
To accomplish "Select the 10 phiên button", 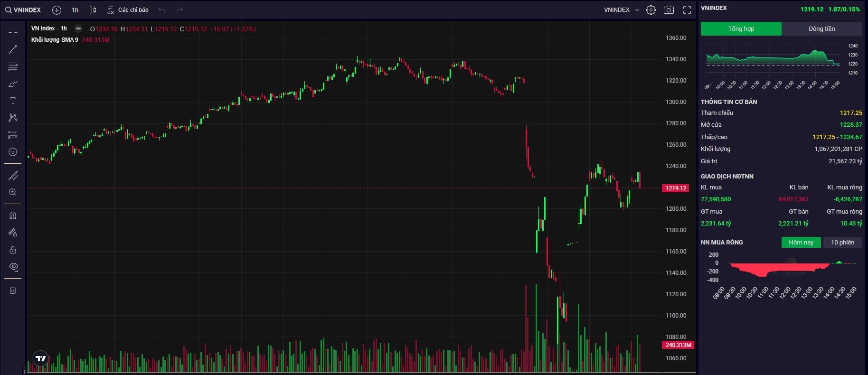I will pyautogui.click(x=842, y=242).
